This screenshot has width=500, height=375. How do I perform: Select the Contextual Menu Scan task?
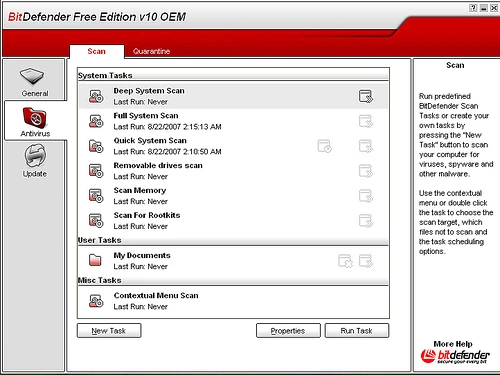233,301
